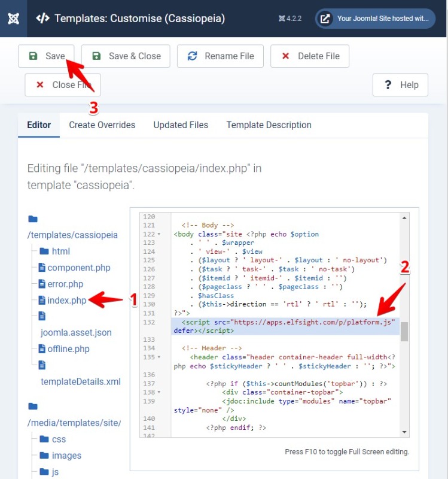Image resolution: width=448 pixels, height=479 pixels.
Task: Click the container-topbar div line 138
Action: tap(282, 392)
